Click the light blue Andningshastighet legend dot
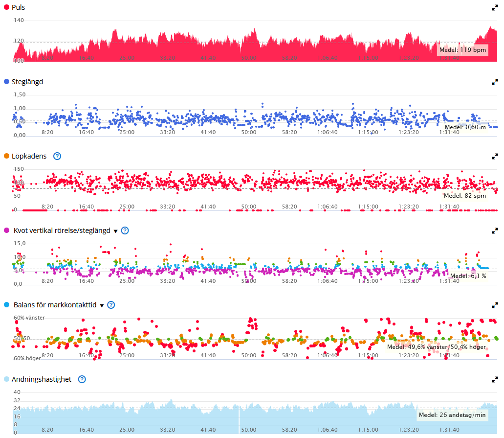504x438 pixels. pyautogui.click(x=6, y=379)
